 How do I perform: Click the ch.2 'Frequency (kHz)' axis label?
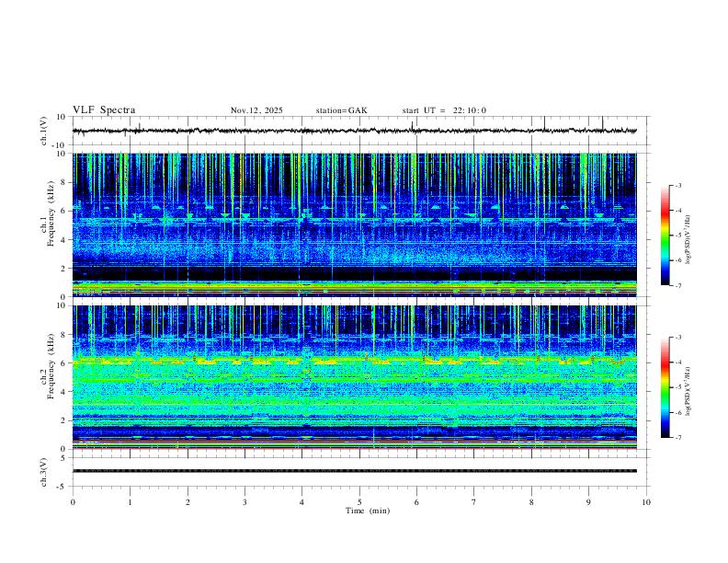coord(51,366)
